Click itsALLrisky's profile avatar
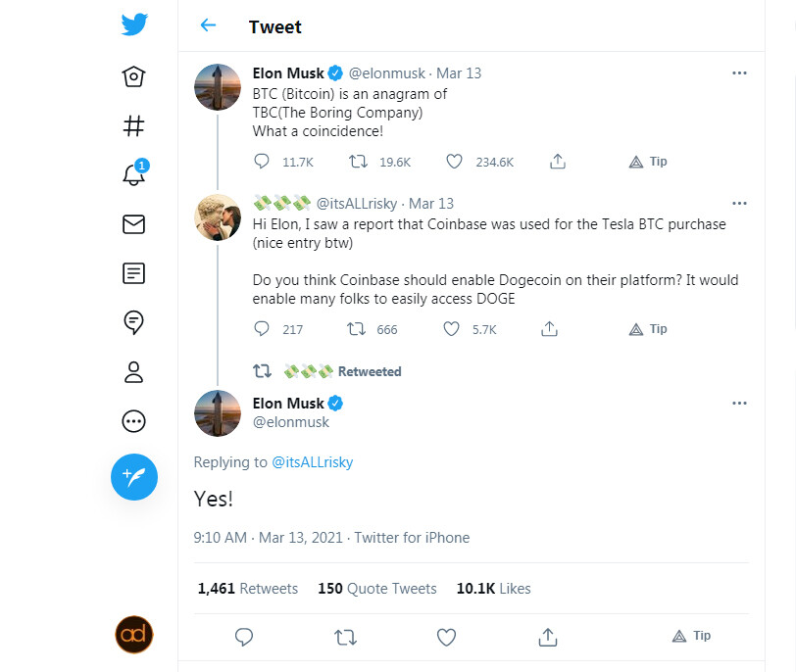Image resolution: width=796 pixels, height=672 pixels. pos(217,217)
